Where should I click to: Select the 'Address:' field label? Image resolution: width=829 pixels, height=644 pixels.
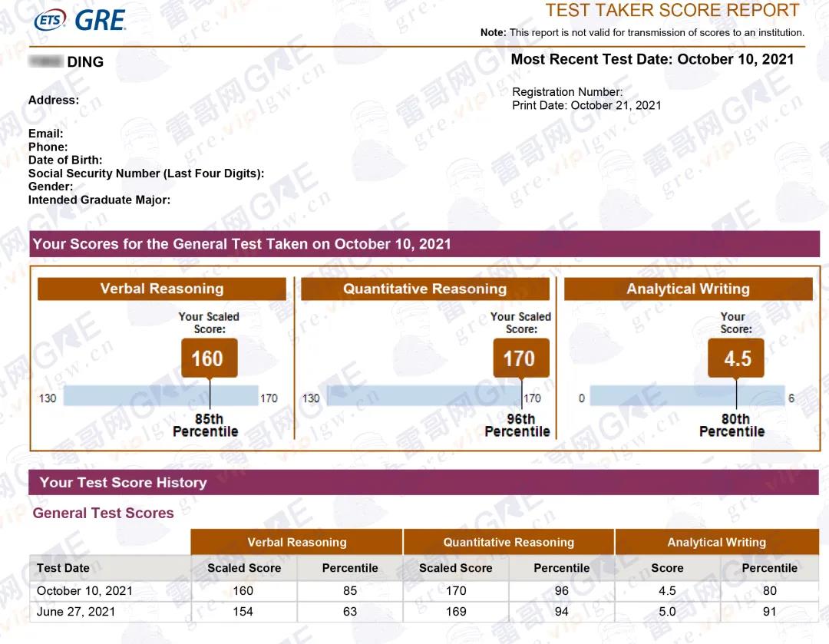tap(54, 101)
